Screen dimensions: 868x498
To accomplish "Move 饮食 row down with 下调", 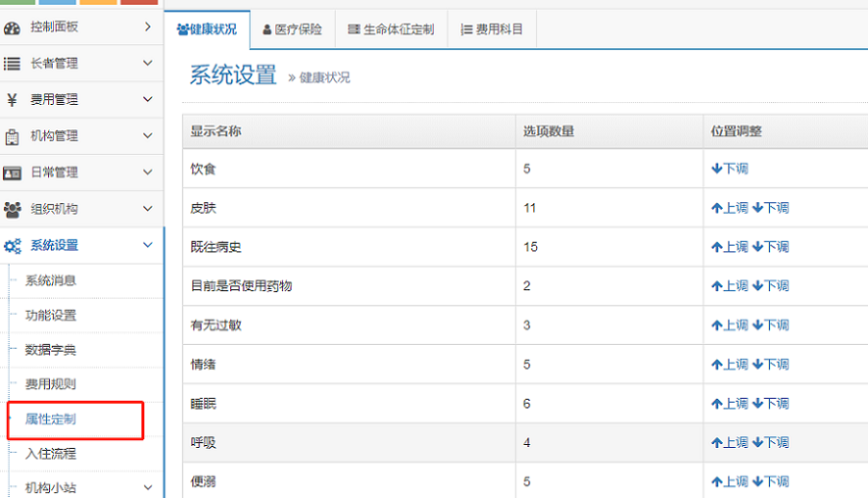I will [x=729, y=169].
